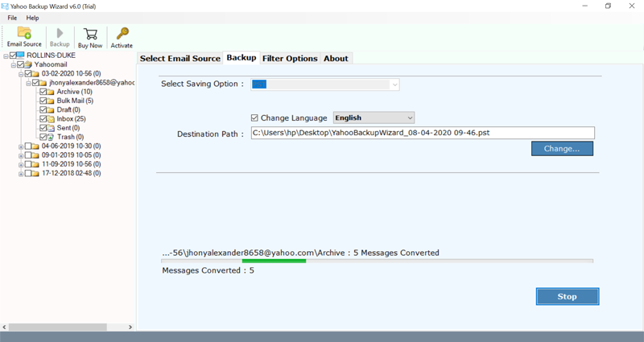Uncheck the jhonyalexander8658 account checkbox
Screen dimensions: 644x342
35,83
